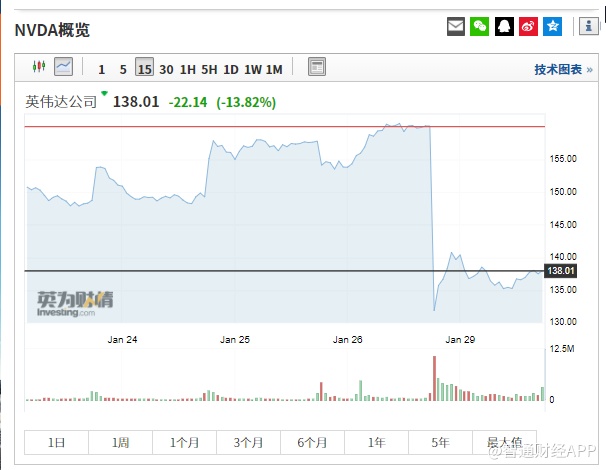Share the NVDA overview via email icon

tap(456, 26)
